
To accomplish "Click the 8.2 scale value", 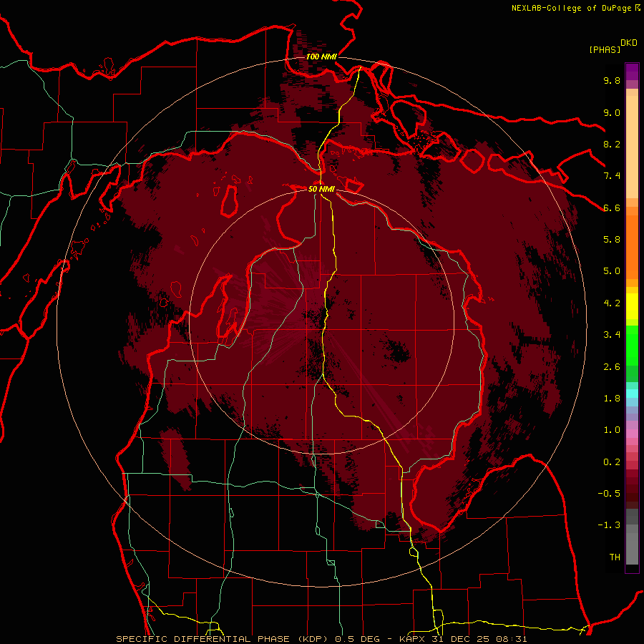I will (x=612, y=144).
